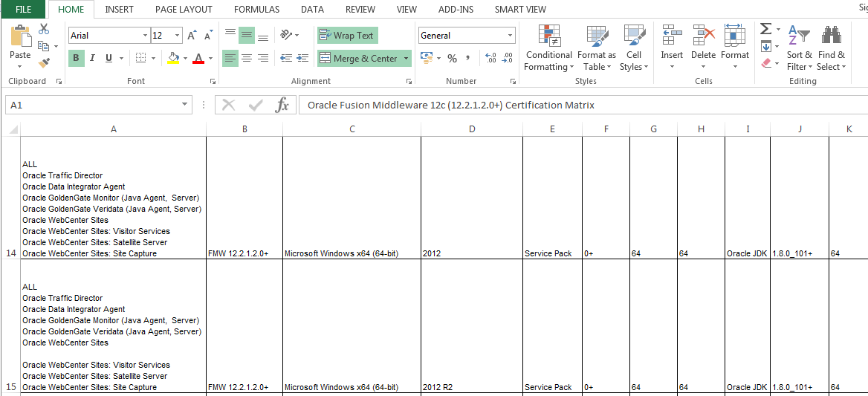Image resolution: width=868 pixels, height=396 pixels.
Task: Click Insert cells icon
Action: [x=672, y=36]
